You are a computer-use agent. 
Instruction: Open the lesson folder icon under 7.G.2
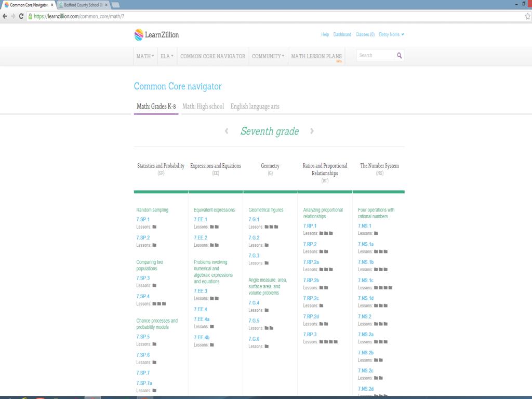coord(267,245)
